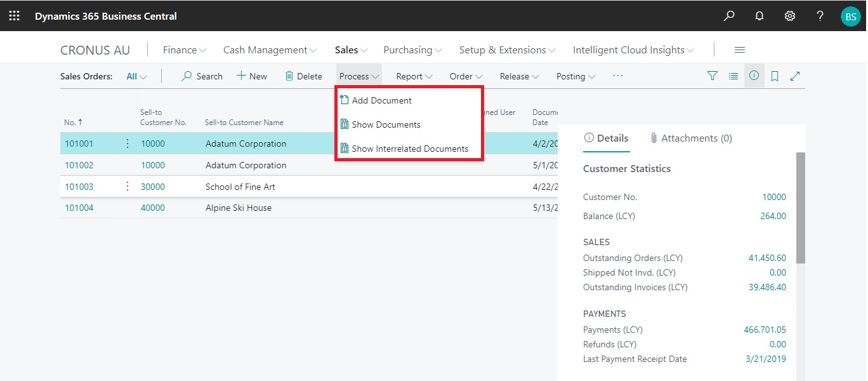Open the All views dropdown
868x381 pixels.
tap(136, 76)
